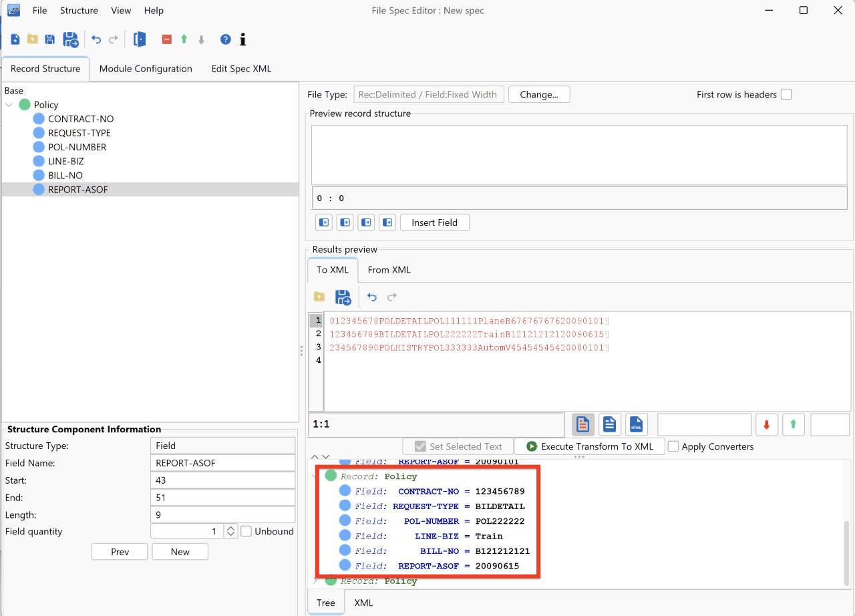Open a spec file with the toolbar folder icon

(x=32, y=39)
